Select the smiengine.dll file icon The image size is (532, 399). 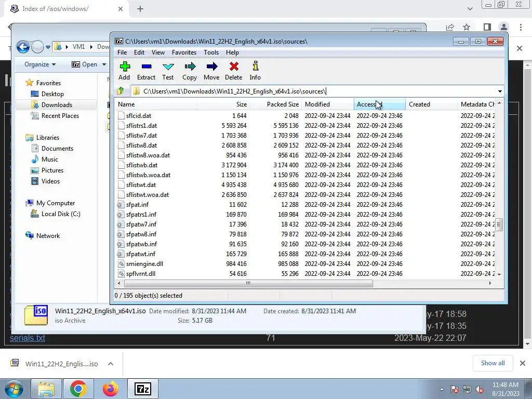point(121,263)
